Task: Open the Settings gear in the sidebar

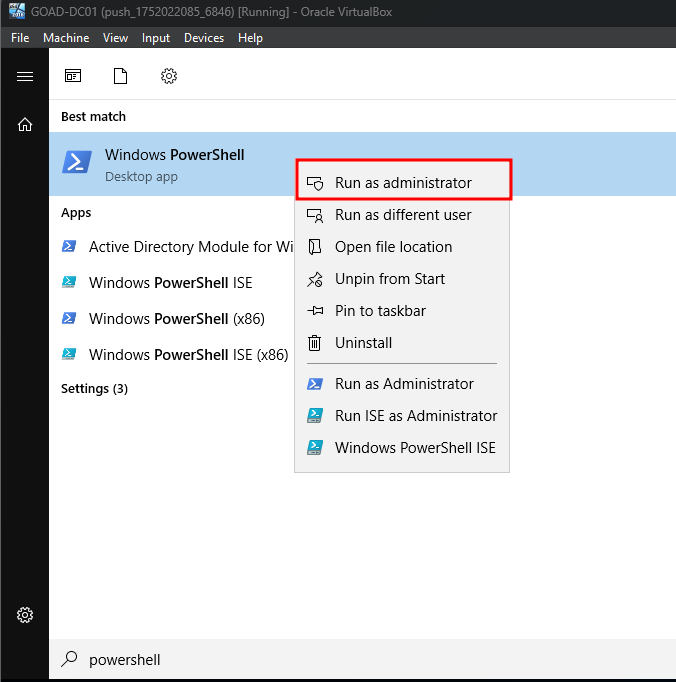Action: [25, 615]
